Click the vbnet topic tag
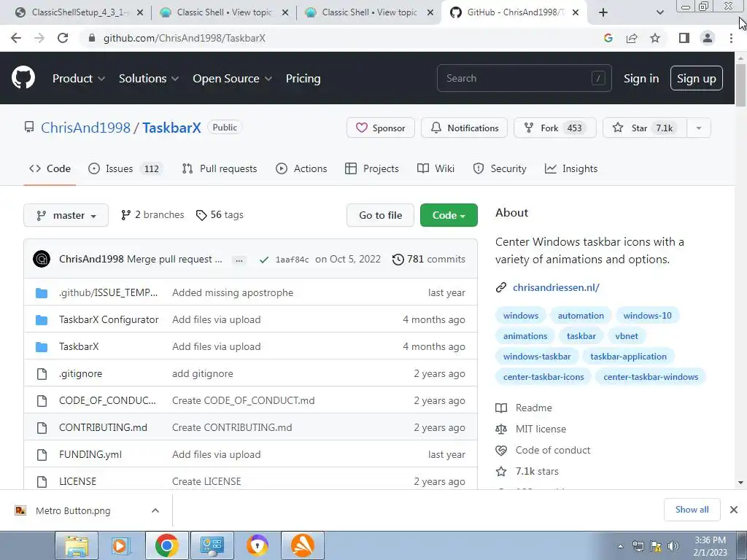Viewport: 747px width, 560px height. [x=627, y=336]
